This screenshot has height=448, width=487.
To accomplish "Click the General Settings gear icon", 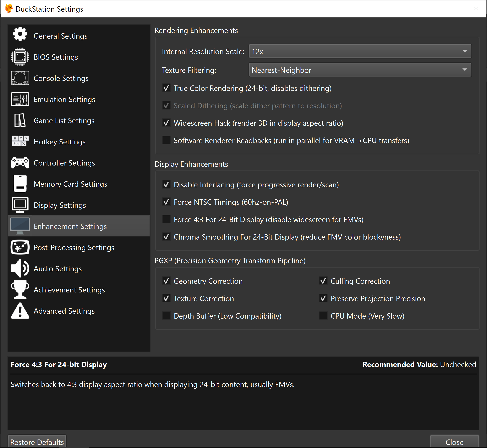I will (20, 34).
